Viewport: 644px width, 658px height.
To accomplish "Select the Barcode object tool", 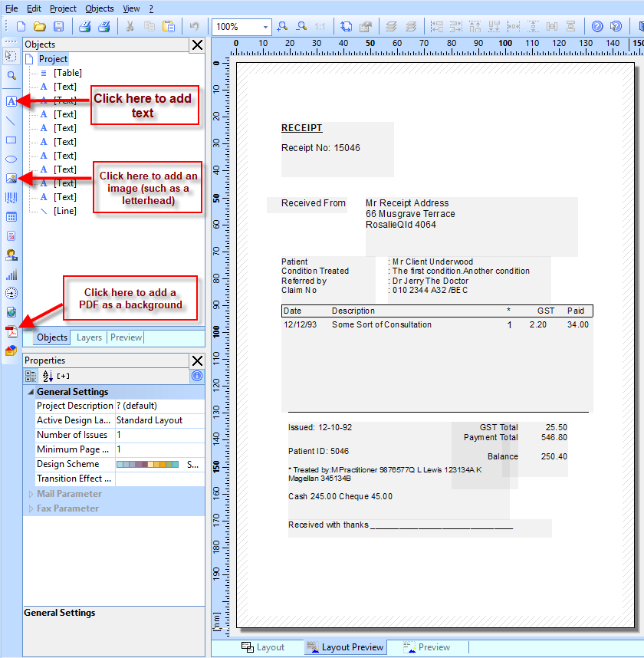I will point(11,198).
